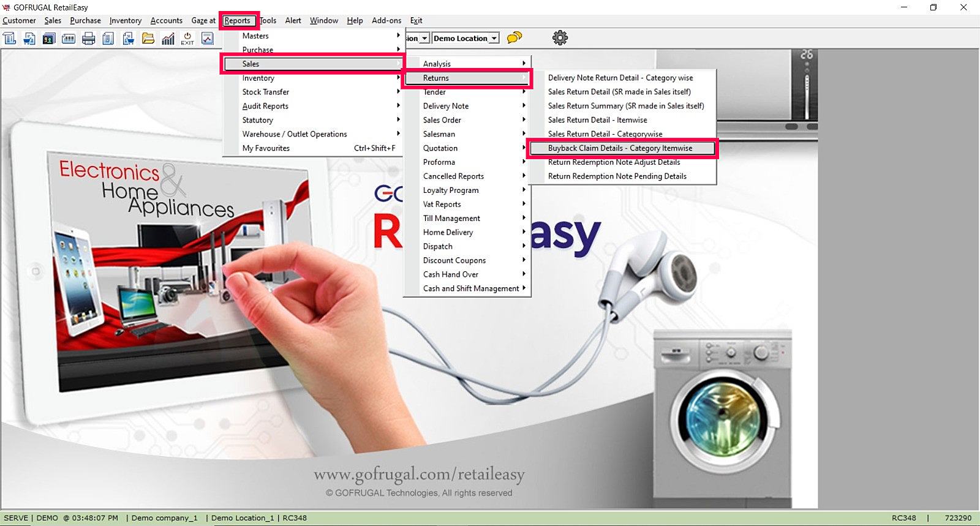Open the Gaze at menu

(203, 21)
